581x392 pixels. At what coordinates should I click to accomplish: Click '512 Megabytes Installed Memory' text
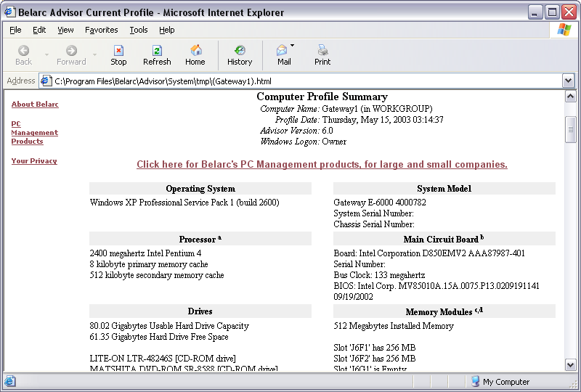[394, 326]
